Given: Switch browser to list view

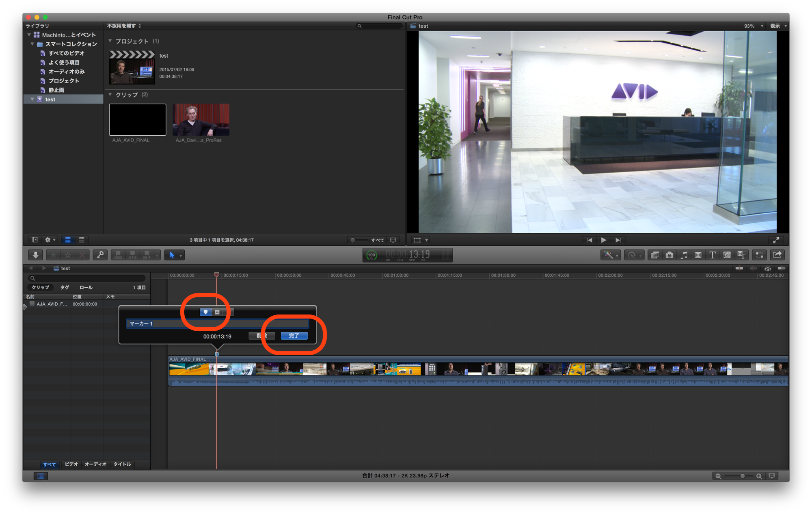Looking at the screenshot, I should (x=82, y=240).
